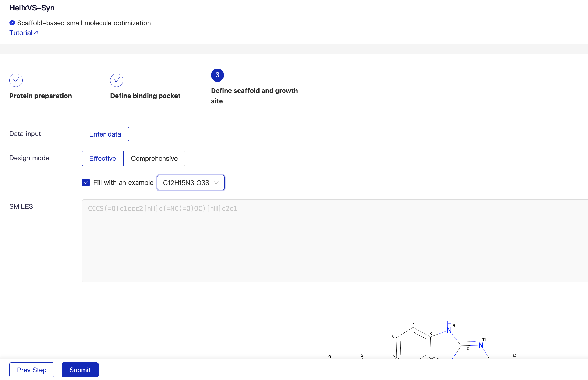
Task: Click the Protein preparation step label
Action: [40, 96]
